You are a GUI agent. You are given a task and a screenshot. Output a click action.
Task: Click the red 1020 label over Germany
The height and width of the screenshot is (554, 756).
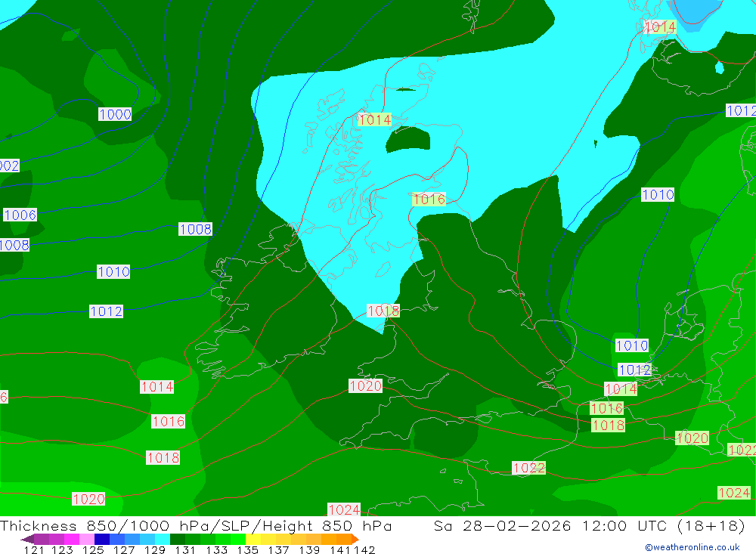pos(692,438)
